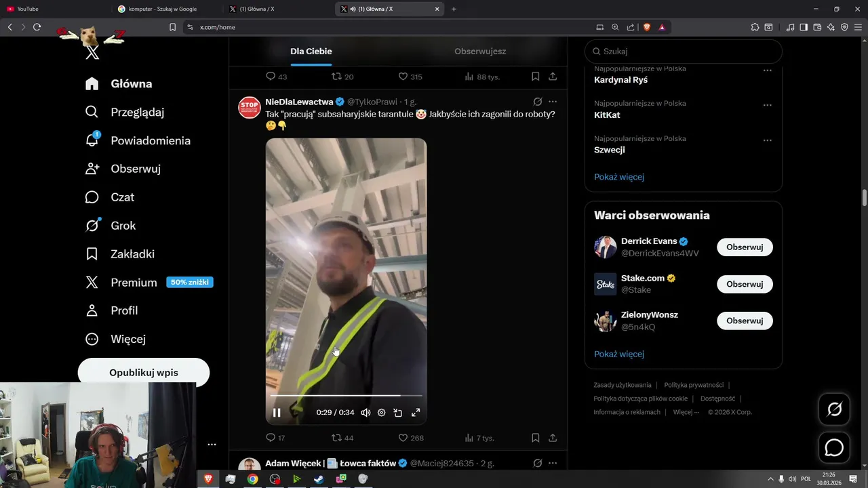Open Premium with 50% zniżki badge
Viewport: 868px width, 488px height.
(x=149, y=283)
